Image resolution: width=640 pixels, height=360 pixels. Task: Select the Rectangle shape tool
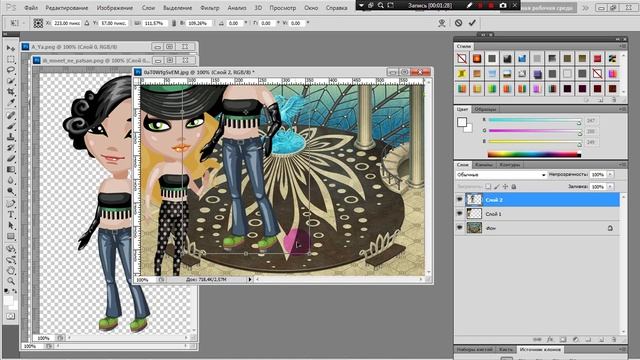click(11, 237)
